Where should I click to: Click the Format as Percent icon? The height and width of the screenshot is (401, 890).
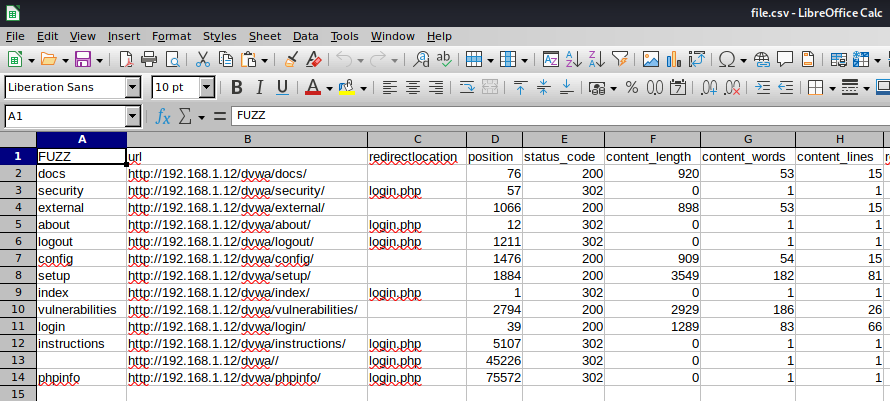coord(631,88)
